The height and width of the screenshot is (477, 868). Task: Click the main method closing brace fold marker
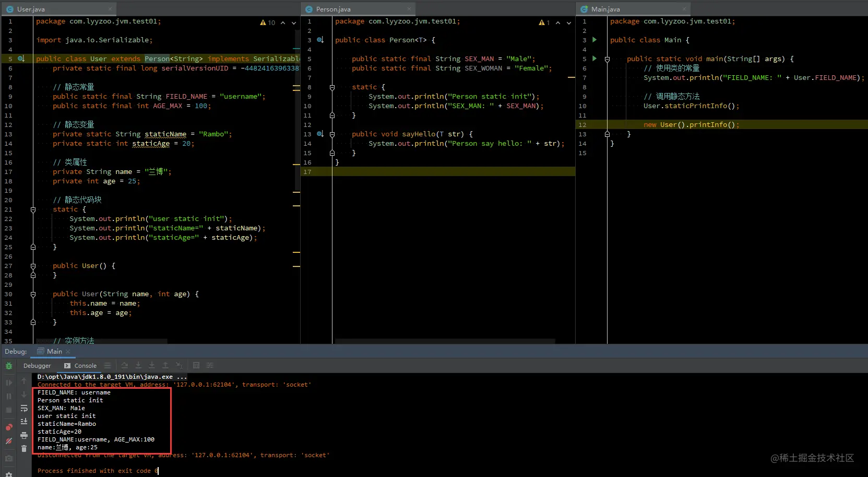tap(607, 134)
